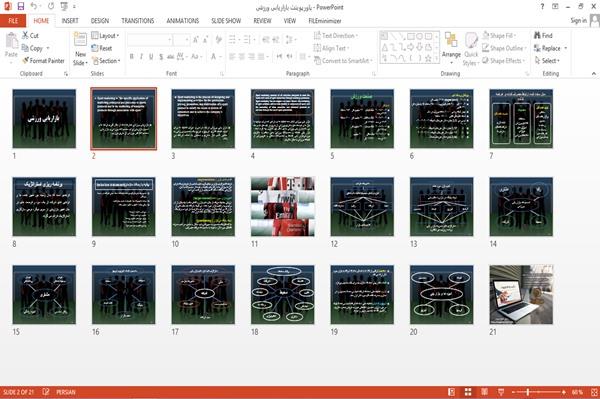Click the Cut command
The image size is (600, 399).
(x=31, y=36)
